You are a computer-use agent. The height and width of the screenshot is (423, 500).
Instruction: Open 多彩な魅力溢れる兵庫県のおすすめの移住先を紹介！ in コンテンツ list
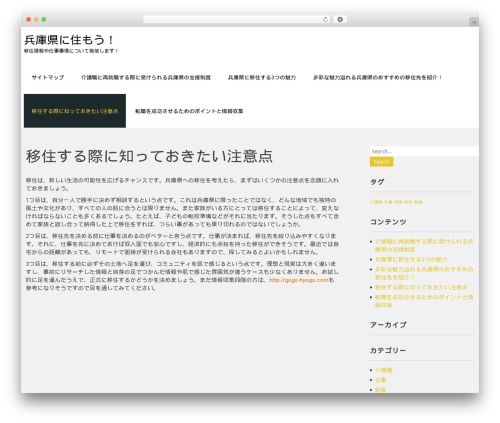point(424,273)
